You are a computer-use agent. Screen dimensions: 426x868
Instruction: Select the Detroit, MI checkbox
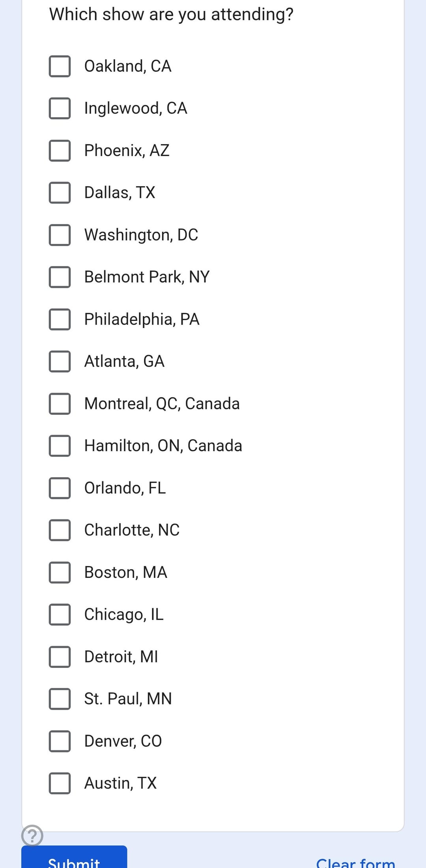tap(60, 657)
